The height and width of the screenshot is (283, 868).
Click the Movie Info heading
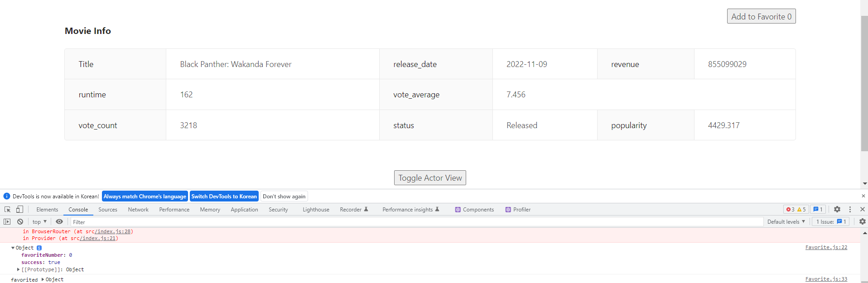tap(88, 31)
